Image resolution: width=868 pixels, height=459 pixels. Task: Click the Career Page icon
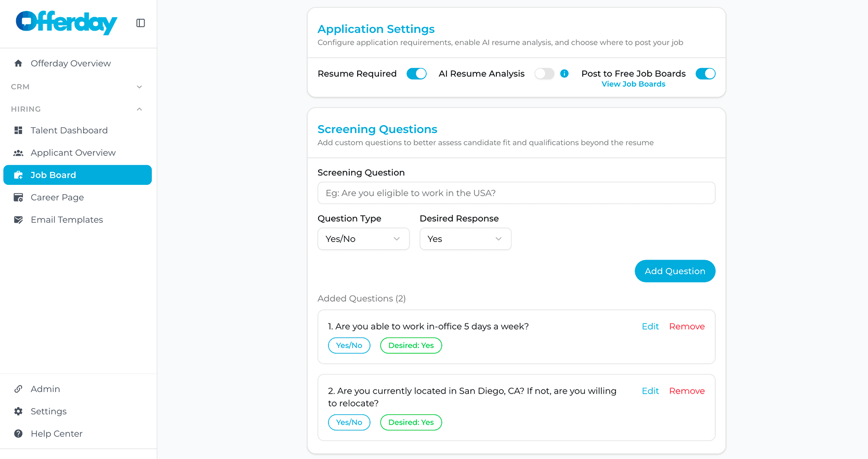[18, 197]
